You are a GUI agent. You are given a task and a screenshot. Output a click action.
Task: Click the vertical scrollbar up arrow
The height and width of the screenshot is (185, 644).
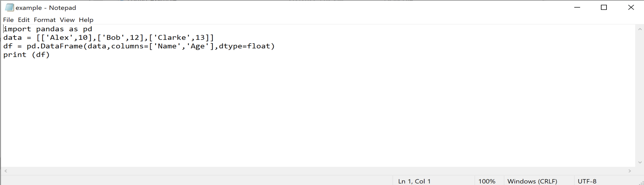point(640,29)
